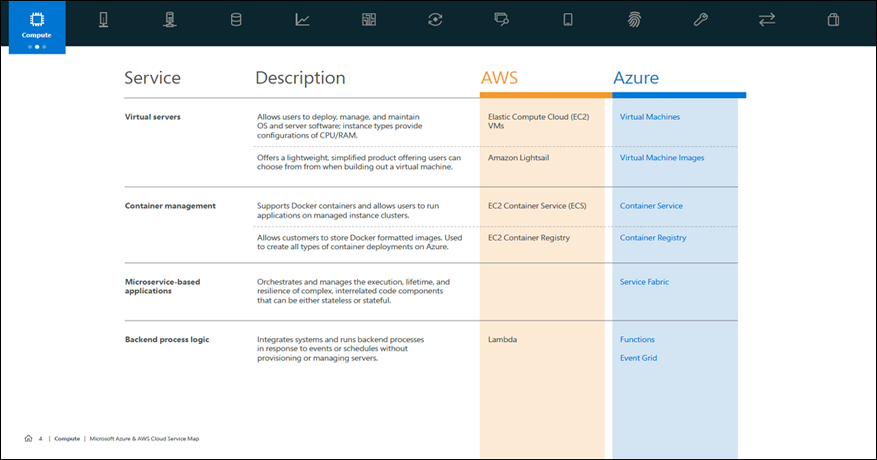This screenshot has height=460, width=877.
Task: Open the Virtual Machines link
Action: coord(649,117)
